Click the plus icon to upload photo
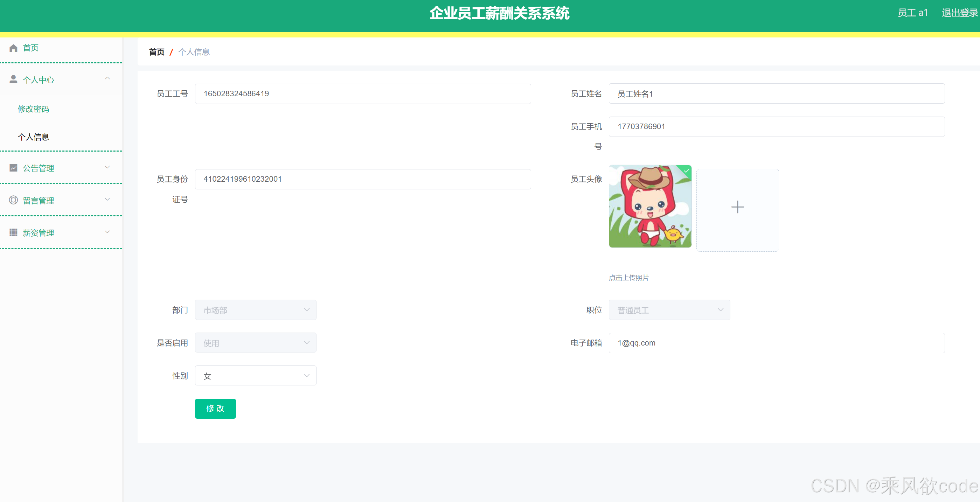The height and width of the screenshot is (502, 980). (x=737, y=207)
